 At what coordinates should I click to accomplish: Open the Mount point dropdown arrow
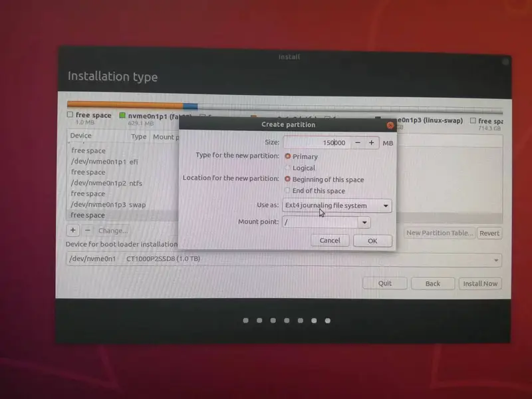click(364, 223)
